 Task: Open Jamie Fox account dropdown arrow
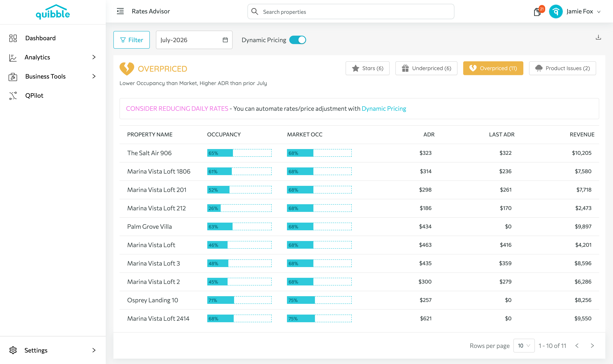[599, 12]
